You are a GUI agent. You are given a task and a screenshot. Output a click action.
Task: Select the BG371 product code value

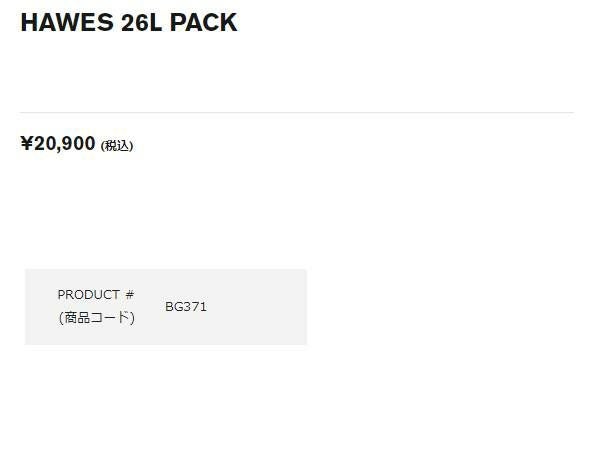[186, 307]
